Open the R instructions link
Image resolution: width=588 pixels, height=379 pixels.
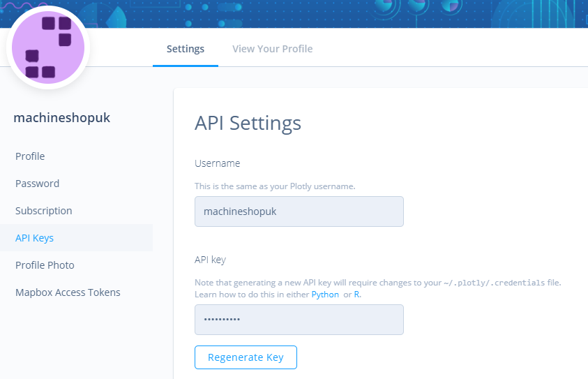point(356,295)
